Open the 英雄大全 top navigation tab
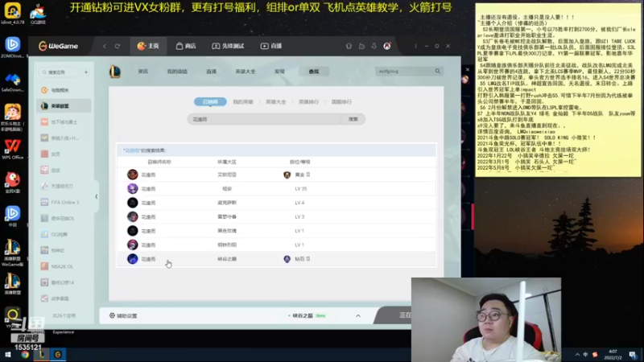 pos(246,72)
